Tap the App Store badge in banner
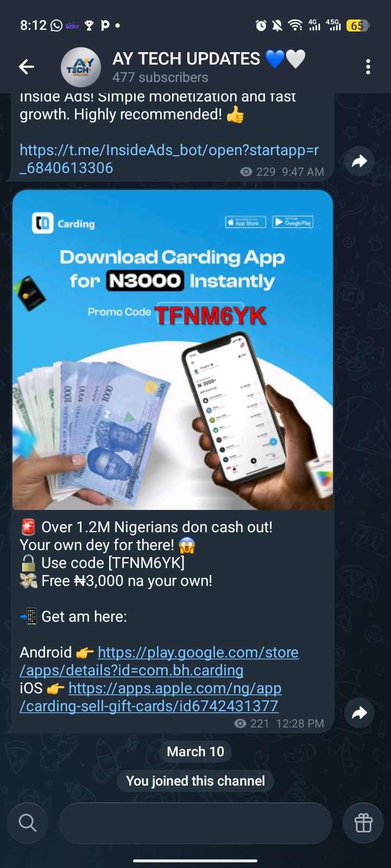Screen dimensions: 391x868 (x=245, y=222)
